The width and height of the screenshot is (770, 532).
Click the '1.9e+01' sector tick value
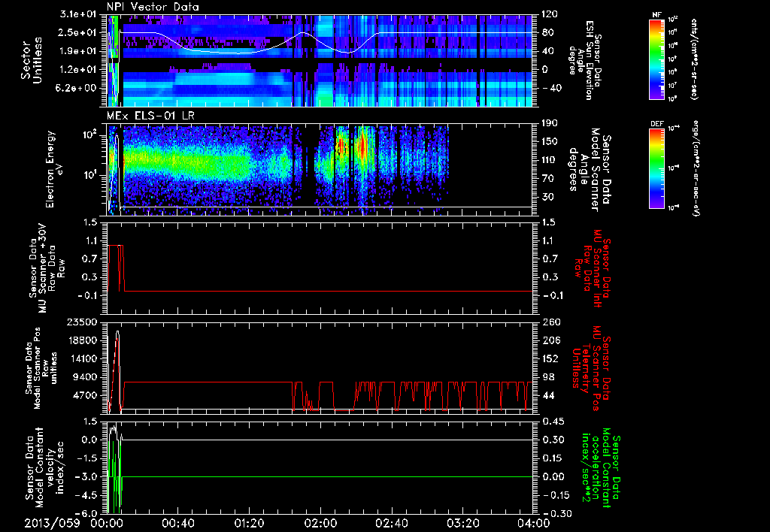77,51
